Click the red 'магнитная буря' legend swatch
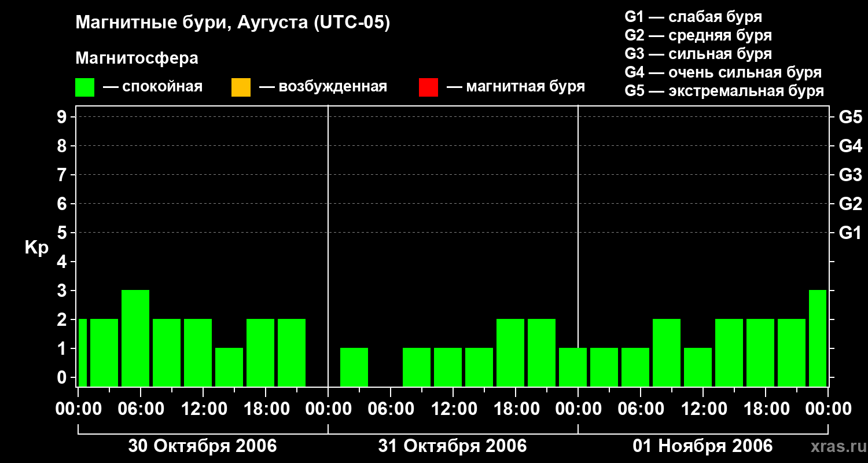Viewport: 868px width, 463px height. tap(428, 87)
